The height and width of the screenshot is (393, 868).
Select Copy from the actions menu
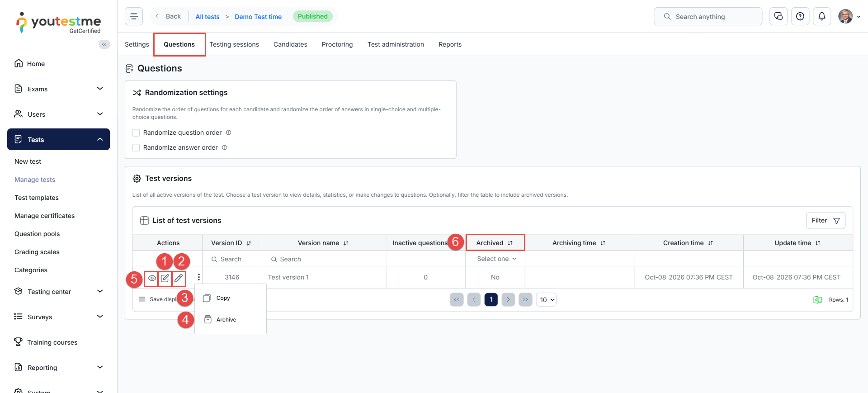(x=231, y=298)
